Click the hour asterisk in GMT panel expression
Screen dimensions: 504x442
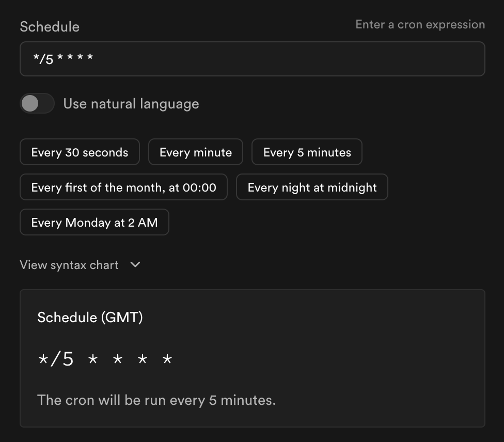[x=93, y=359]
